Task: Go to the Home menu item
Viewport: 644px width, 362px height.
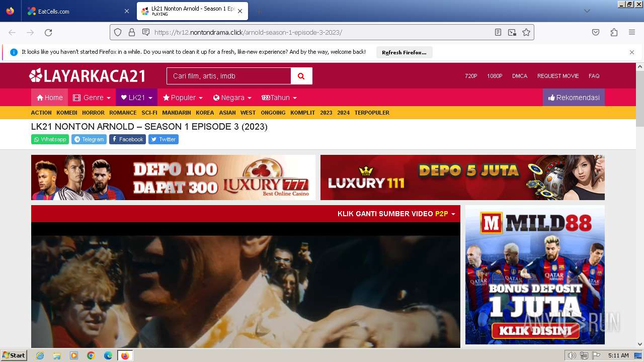Action: click(49, 98)
